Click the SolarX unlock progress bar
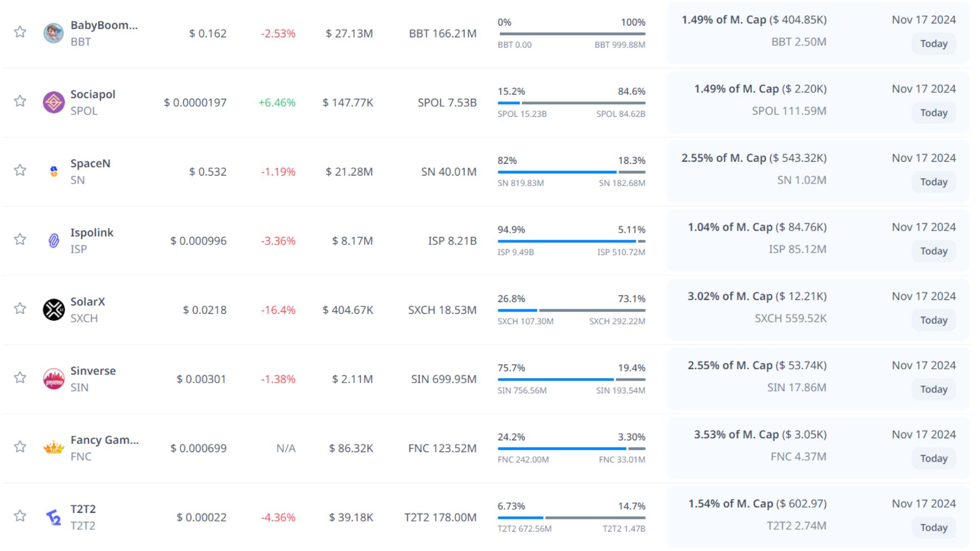The image size is (980, 551). (571, 311)
